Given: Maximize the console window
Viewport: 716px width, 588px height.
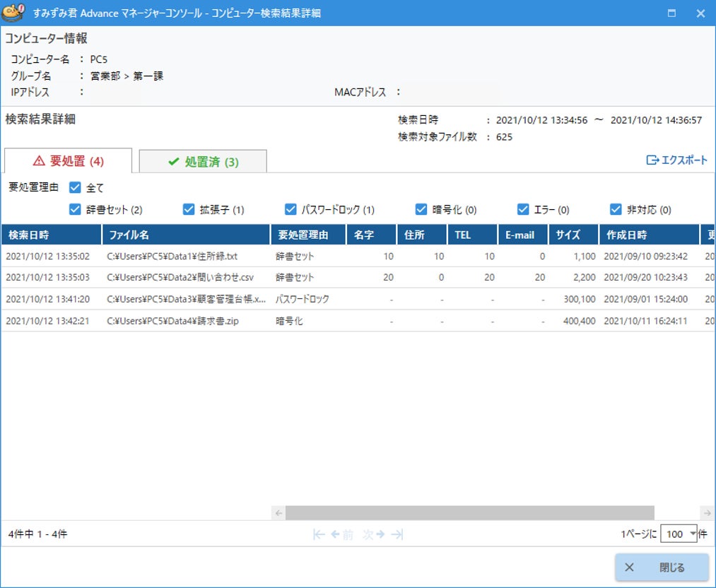Looking at the screenshot, I should coord(671,13).
